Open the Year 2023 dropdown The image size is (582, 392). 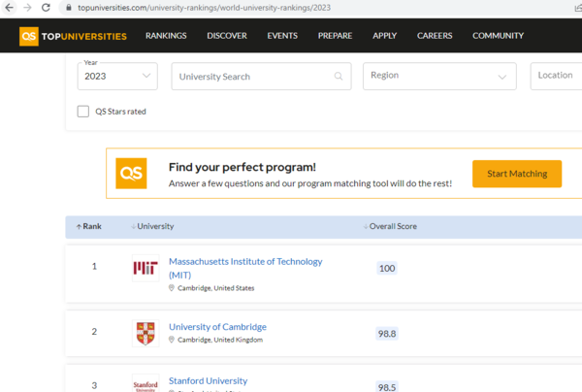click(x=117, y=76)
